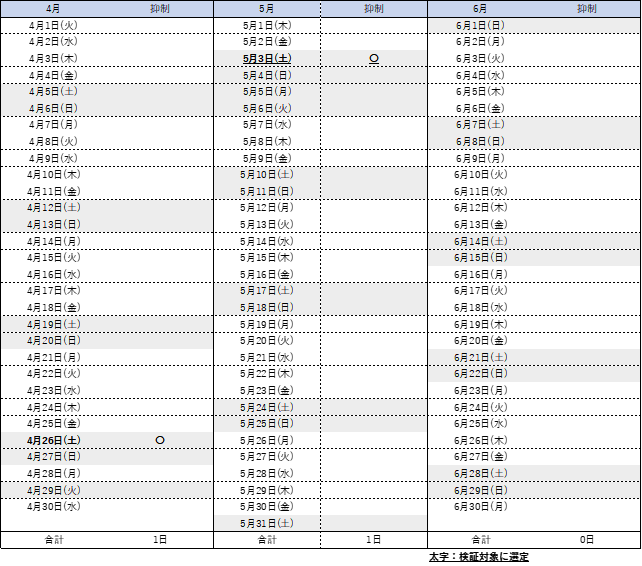The image size is (642, 566).
Task: Click the circle mark in the 5月3日 row
Action: click(x=374, y=59)
